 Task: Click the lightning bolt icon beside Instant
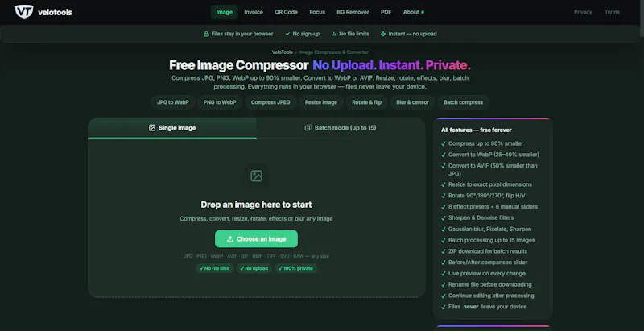coord(383,34)
